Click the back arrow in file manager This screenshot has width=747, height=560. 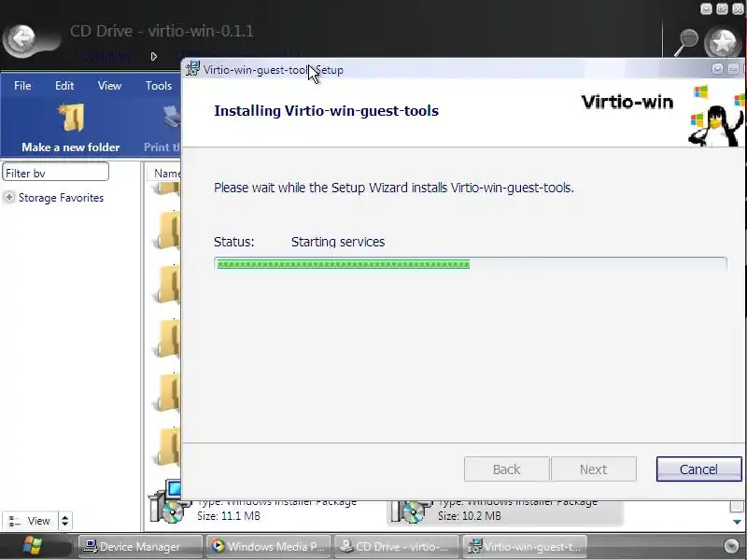pyautogui.click(x=21, y=39)
